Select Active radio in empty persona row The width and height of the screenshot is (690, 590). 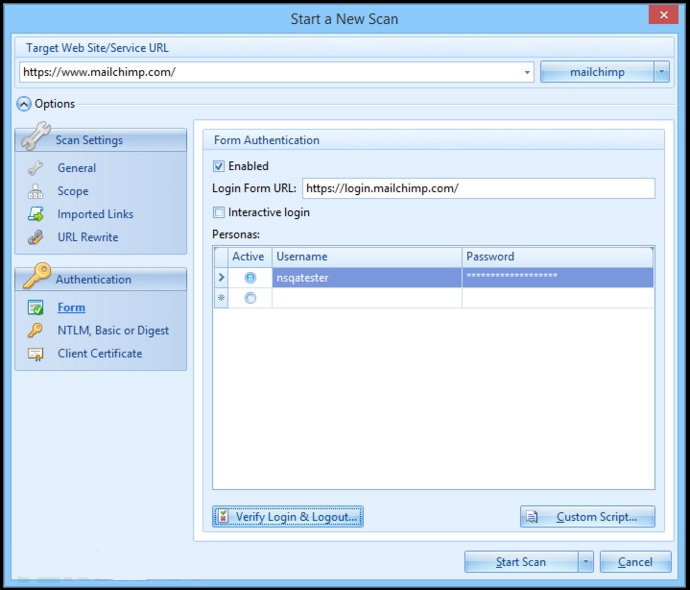250,298
